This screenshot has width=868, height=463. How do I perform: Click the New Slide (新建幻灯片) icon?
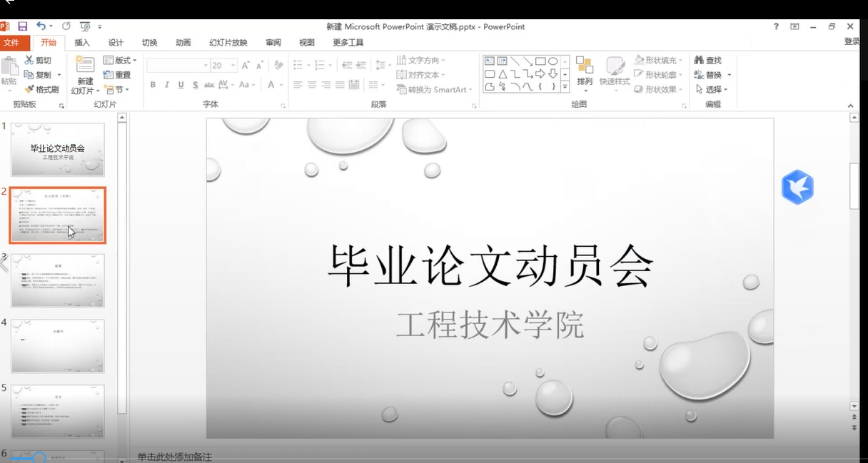tap(85, 66)
